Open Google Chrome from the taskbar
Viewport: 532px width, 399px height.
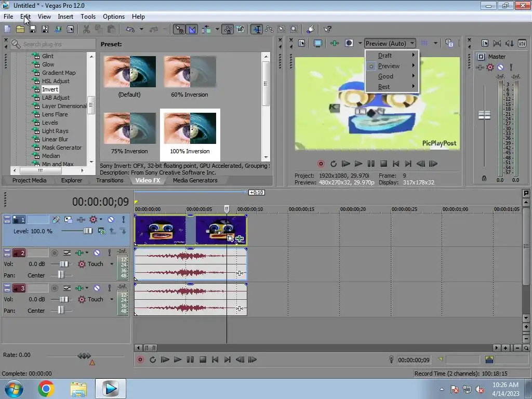pos(46,389)
